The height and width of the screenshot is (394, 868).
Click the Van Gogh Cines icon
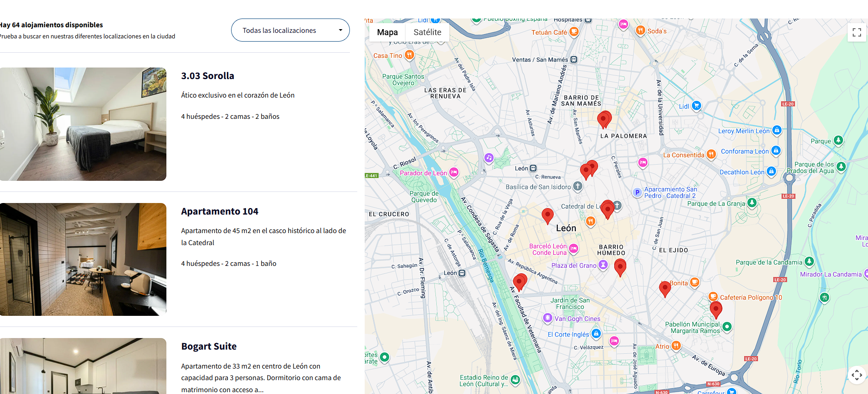click(x=548, y=318)
